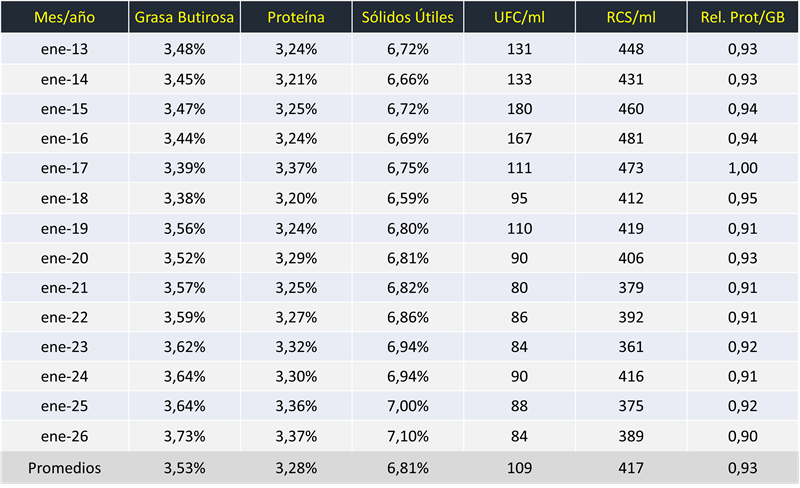Click the Rel. Prot/GB column header
800x488 pixels.
tap(741, 18)
